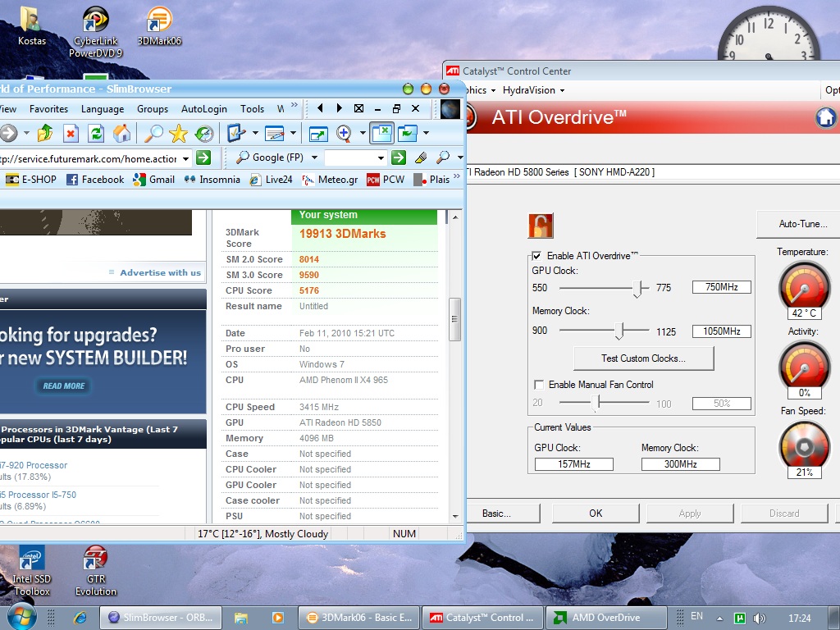Click the SlimBrowser Forward arrow button
The width and height of the screenshot is (840, 630).
(9, 133)
